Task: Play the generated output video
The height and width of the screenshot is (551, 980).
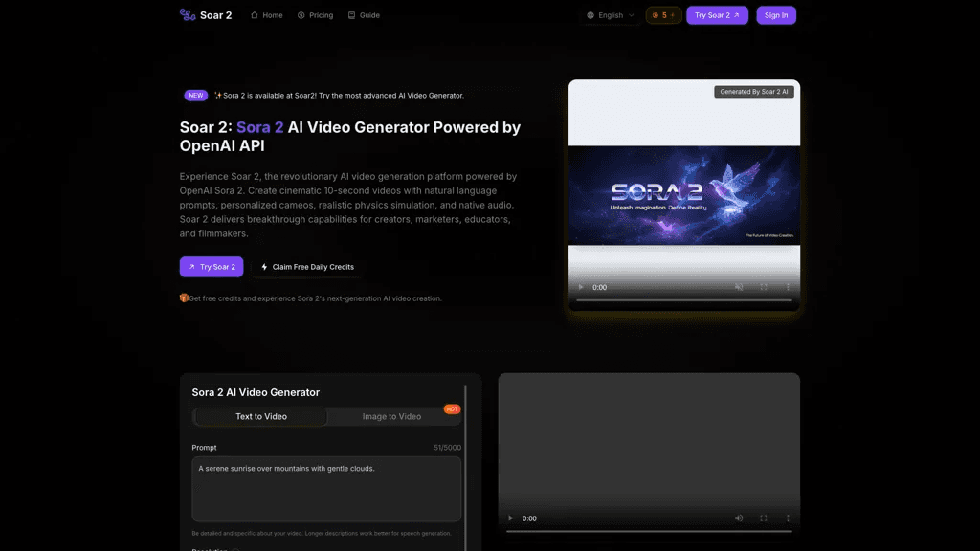Action: click(511, 518)
